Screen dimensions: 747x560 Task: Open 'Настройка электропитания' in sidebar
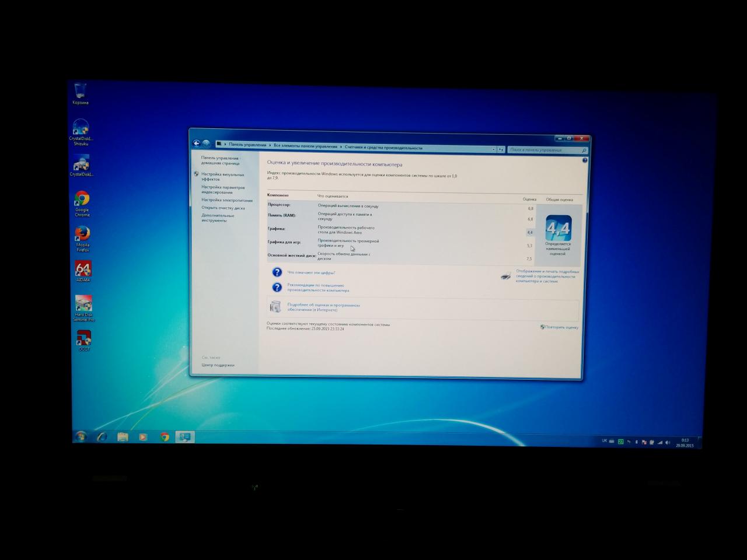[x=227, y=200]
